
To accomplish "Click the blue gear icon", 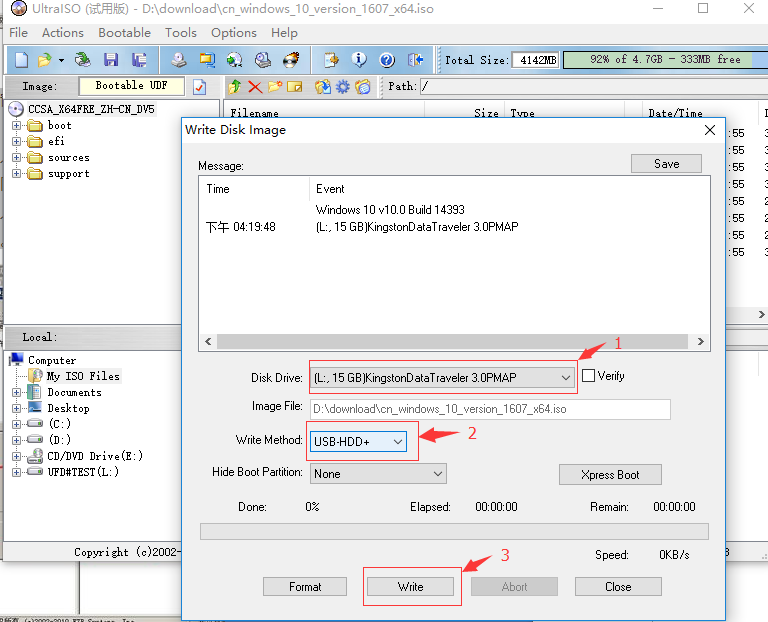I will point(343,87).
